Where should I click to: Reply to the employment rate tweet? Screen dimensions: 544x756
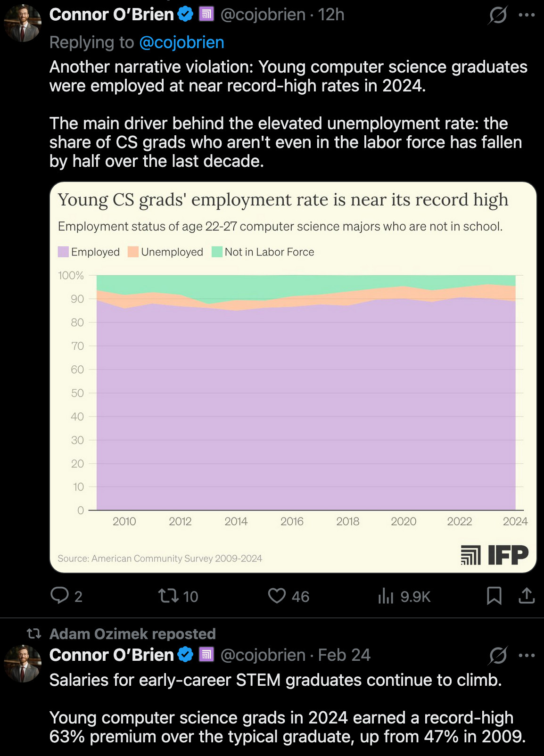pyautogui.click(x=60, y=596)
